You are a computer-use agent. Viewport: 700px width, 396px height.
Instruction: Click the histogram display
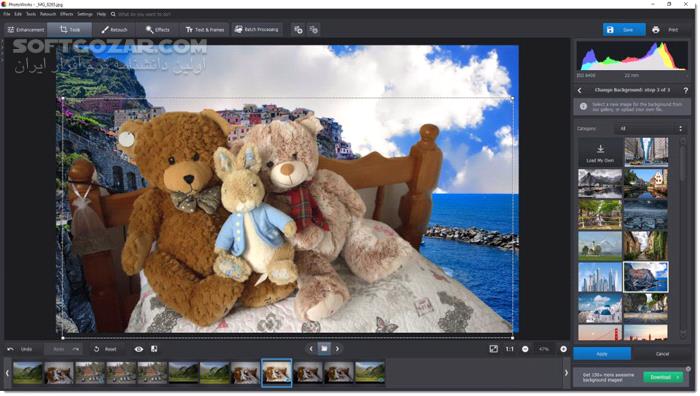point(632,56)
